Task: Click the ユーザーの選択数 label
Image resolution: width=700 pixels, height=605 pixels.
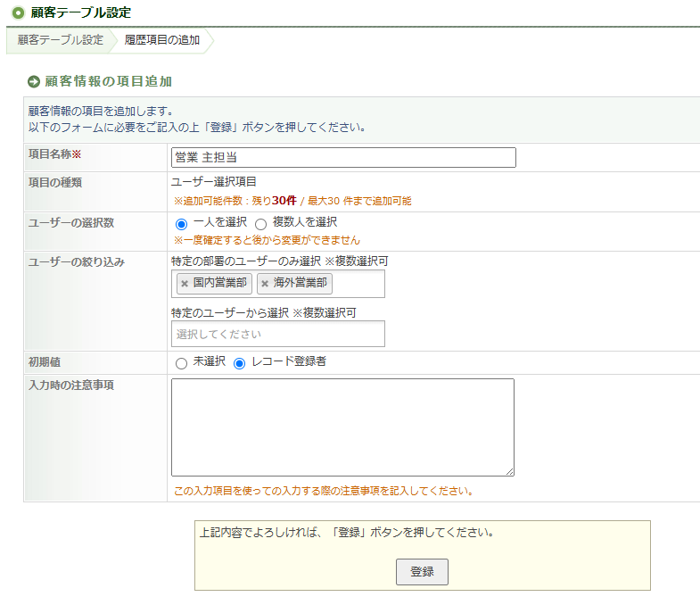Action: click(x=71, y=222)
